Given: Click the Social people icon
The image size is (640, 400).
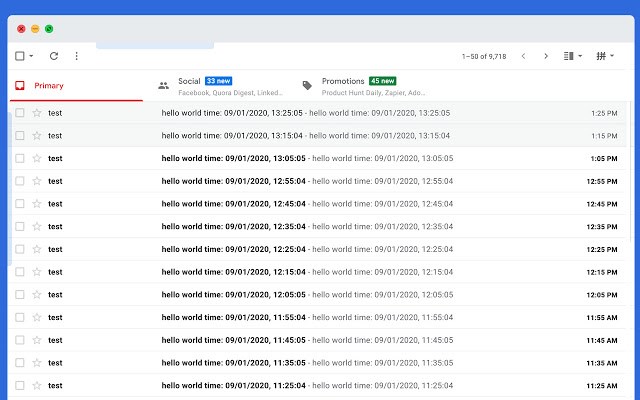Looking at the screenshot, I should tap(163, 86).
